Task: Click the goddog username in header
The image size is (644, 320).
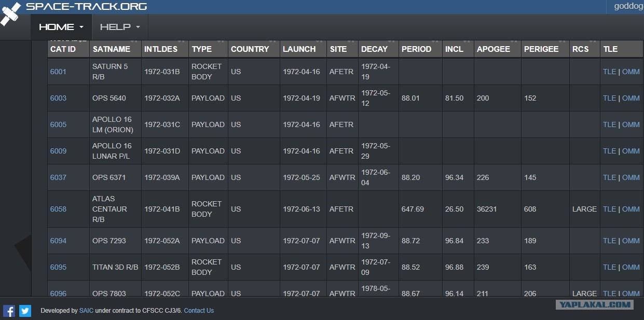Action: pyautogui.click(x=628, y=6)
